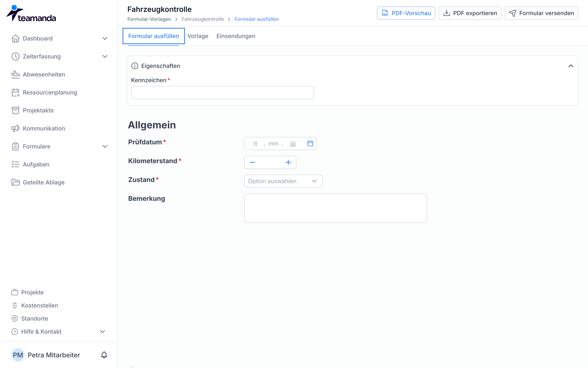
Task: Expand the Formulare submenu chevron
Action: pyautogui.click(x=105, y=147)
